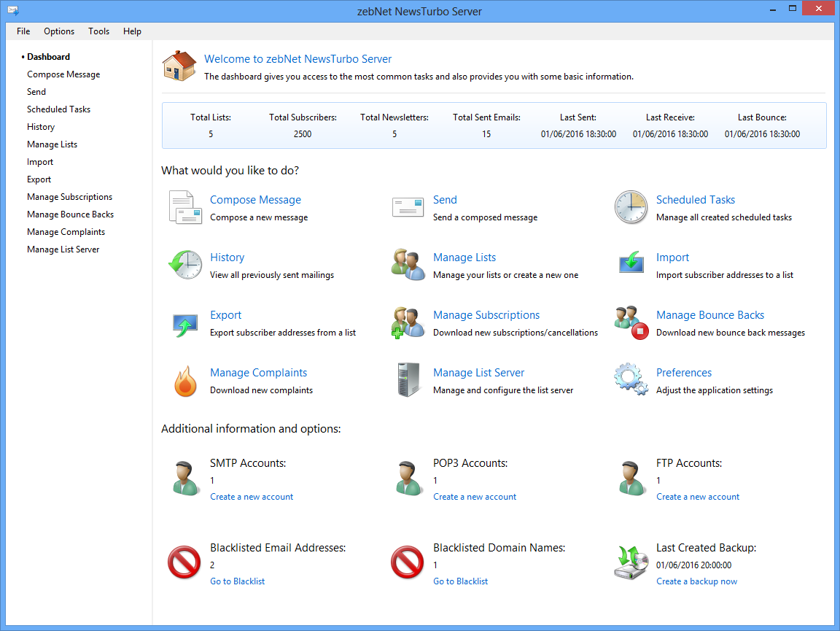
Task: Click the History clock arrow icon
Action: (x=184, y=265)
